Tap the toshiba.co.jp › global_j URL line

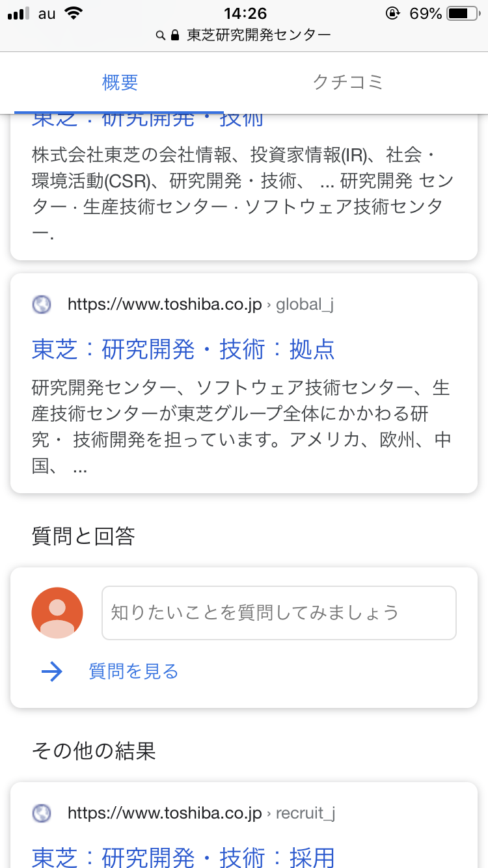point(200,304)
